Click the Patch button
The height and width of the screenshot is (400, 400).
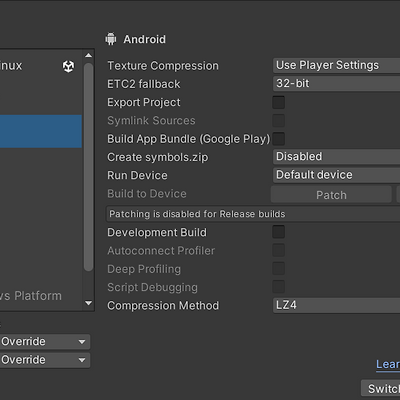[331, 195]
